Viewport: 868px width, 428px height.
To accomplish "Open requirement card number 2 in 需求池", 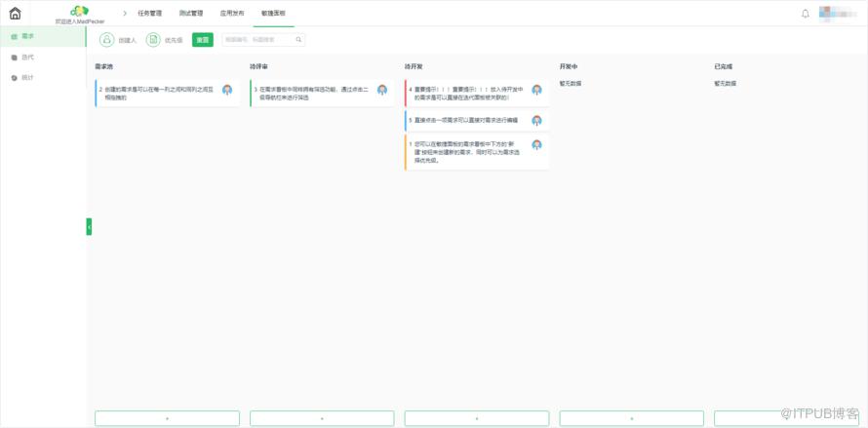I will tap(167, 93).
